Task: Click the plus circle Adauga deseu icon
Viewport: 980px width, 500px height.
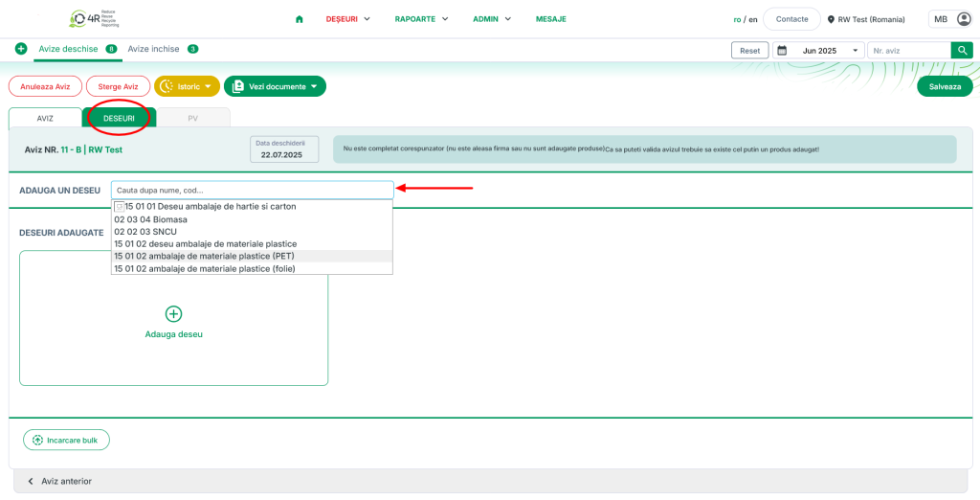Action: (173, 314)
